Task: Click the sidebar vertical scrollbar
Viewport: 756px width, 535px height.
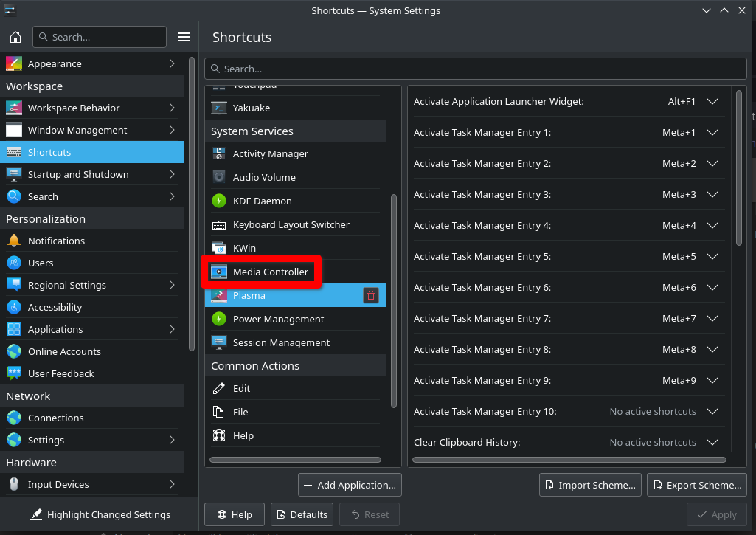Action: tap(192, 204)
